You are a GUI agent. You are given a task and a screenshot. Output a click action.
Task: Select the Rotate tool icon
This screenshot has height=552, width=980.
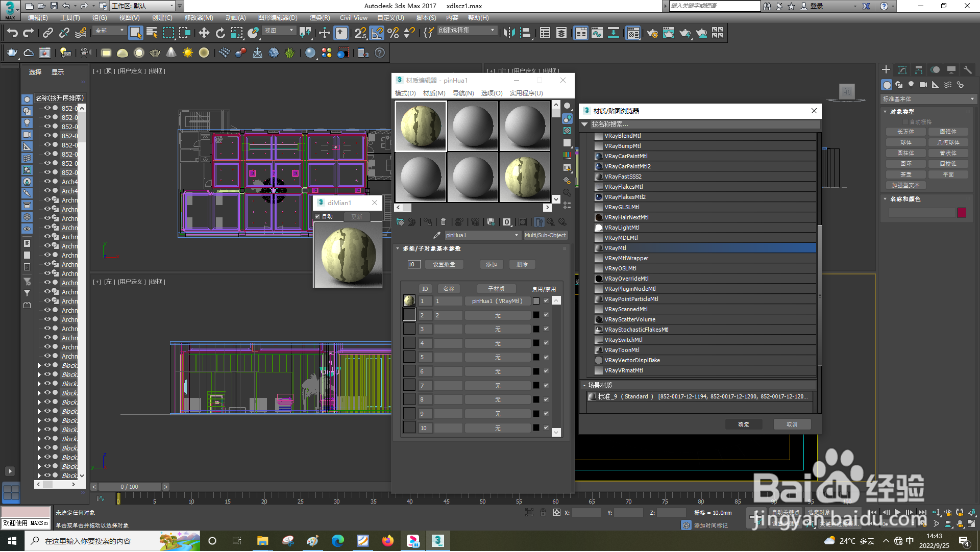click(x=220, y=34)
